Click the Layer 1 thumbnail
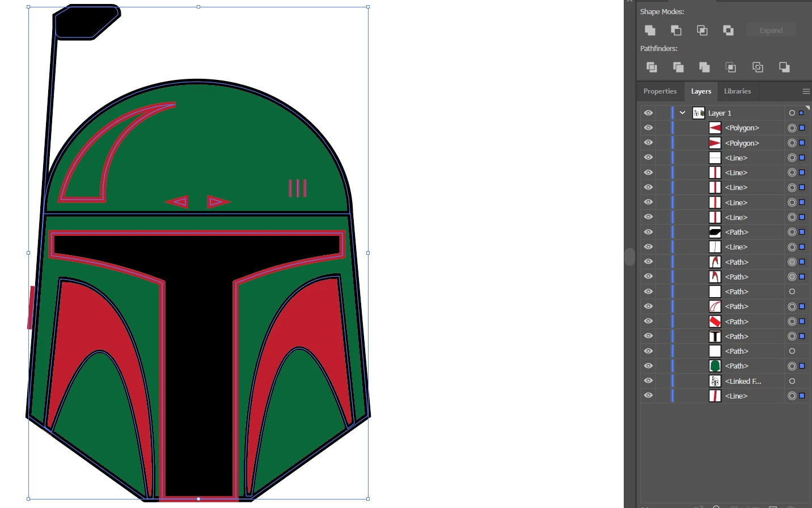Viewport: 812px width, 508px height. 699,113
